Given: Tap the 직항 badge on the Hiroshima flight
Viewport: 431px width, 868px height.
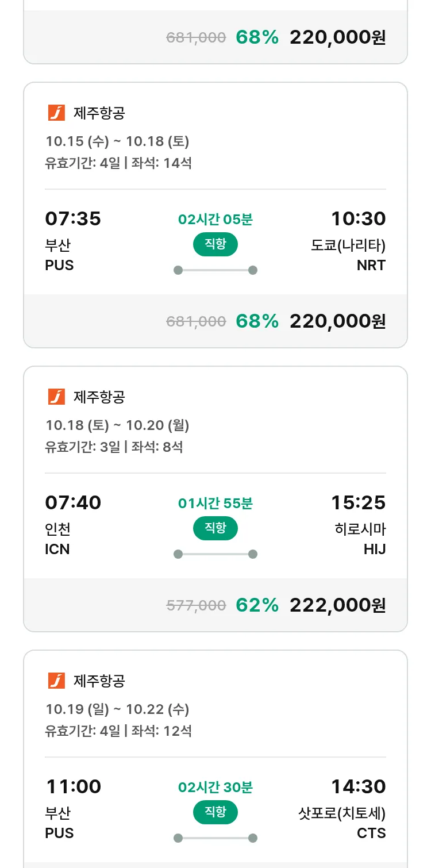Looking at the screenshot, I should (215, 528).
